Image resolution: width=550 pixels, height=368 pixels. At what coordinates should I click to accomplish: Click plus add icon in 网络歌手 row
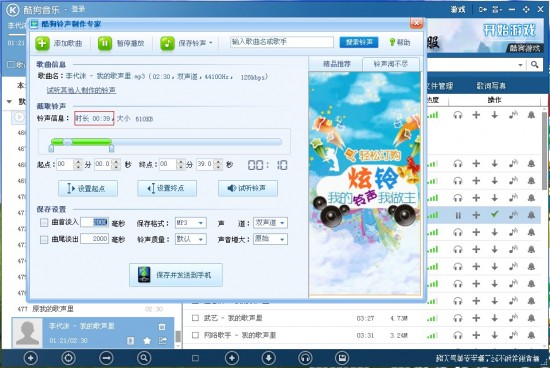(x=476, y=335)
